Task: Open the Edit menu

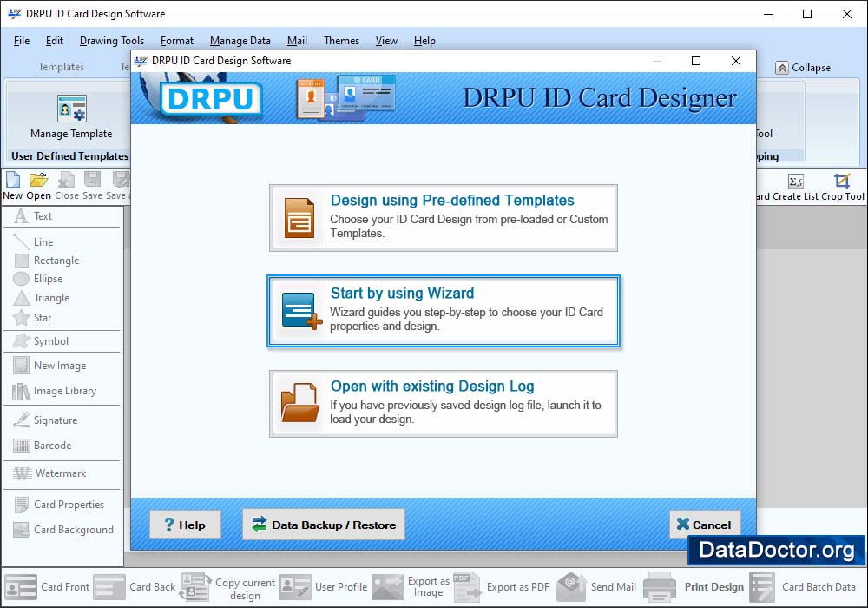Action: click(54, 41)
